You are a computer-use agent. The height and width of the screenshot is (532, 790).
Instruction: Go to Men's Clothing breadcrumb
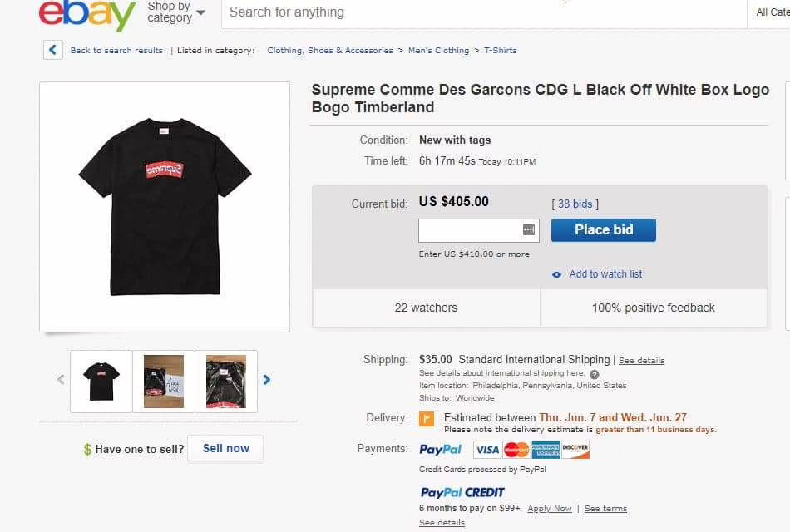click(438, 51)
